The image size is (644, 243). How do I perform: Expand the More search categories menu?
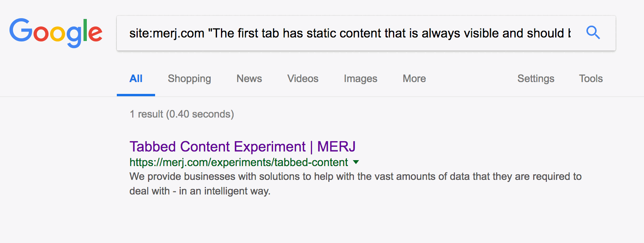tap(414, 79)
